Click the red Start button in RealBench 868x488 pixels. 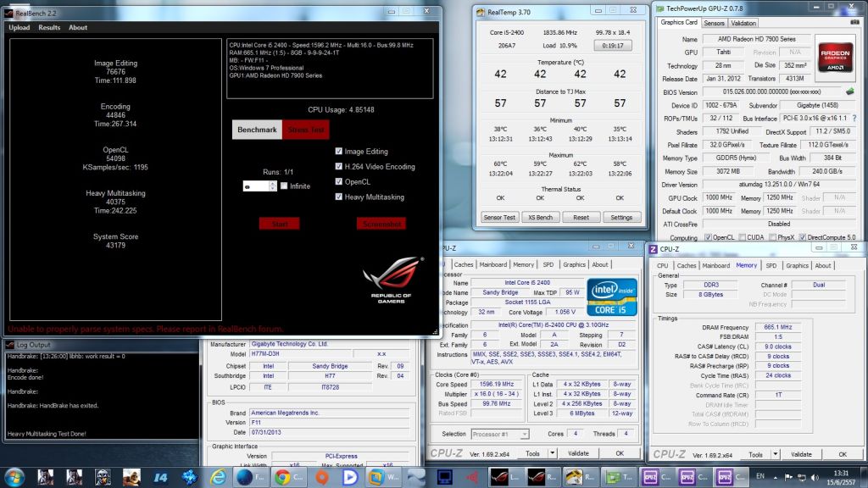coord(280,224)
